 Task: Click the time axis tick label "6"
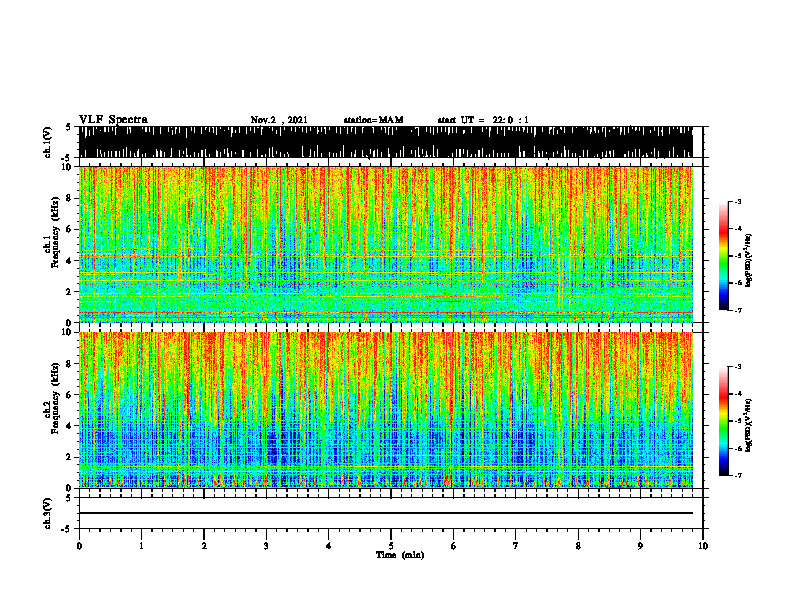[454, 546]
